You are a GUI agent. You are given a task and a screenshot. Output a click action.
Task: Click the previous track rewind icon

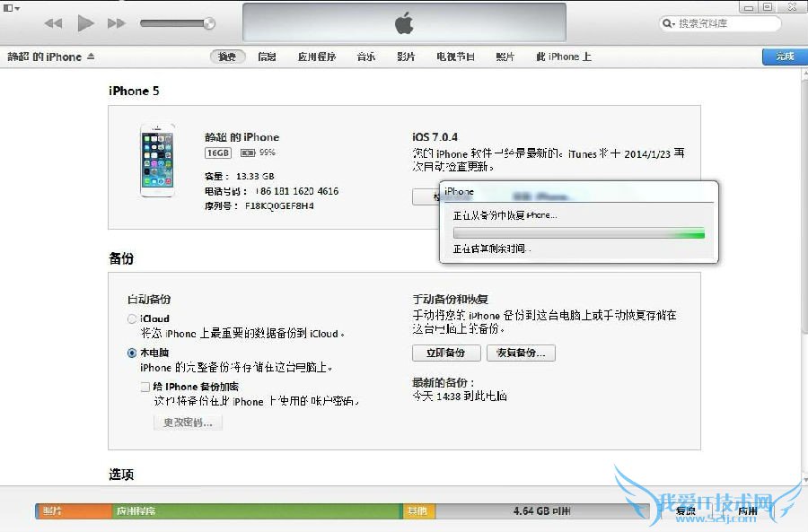click(53, 23)
